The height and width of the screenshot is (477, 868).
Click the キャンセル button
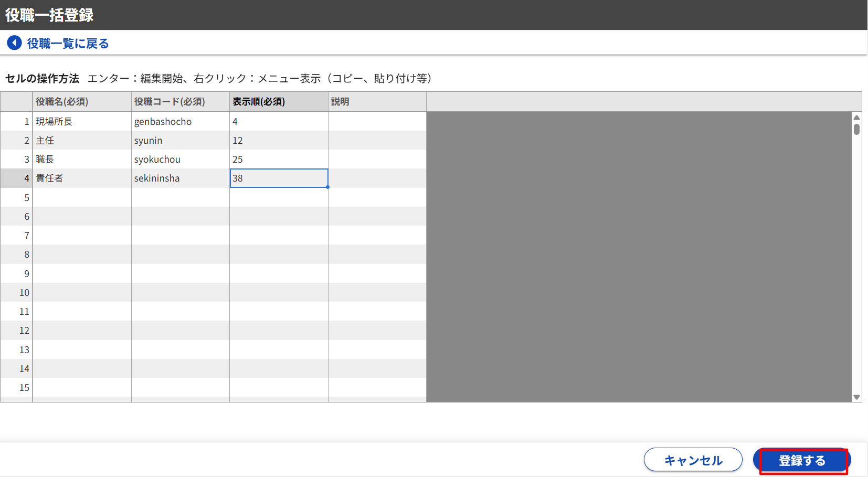693,460
